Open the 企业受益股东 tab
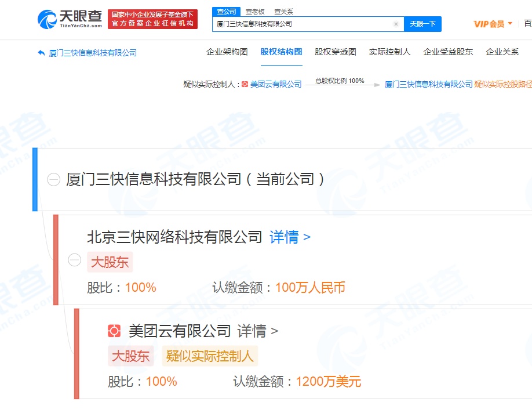Screen dimensions: 532x420 point(448,52)
